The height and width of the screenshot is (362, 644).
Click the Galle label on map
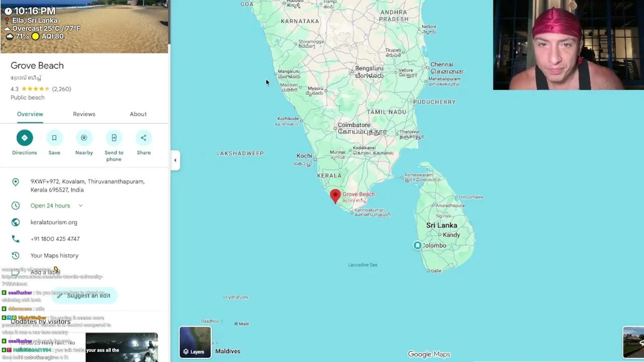(x=436, y=270)
